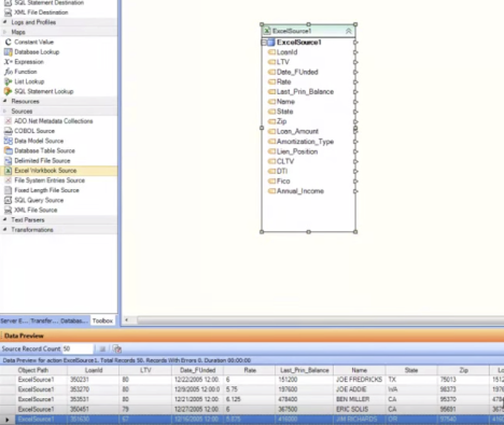
Task: Select the Constant Value map icon
Action: coord(8,42)
